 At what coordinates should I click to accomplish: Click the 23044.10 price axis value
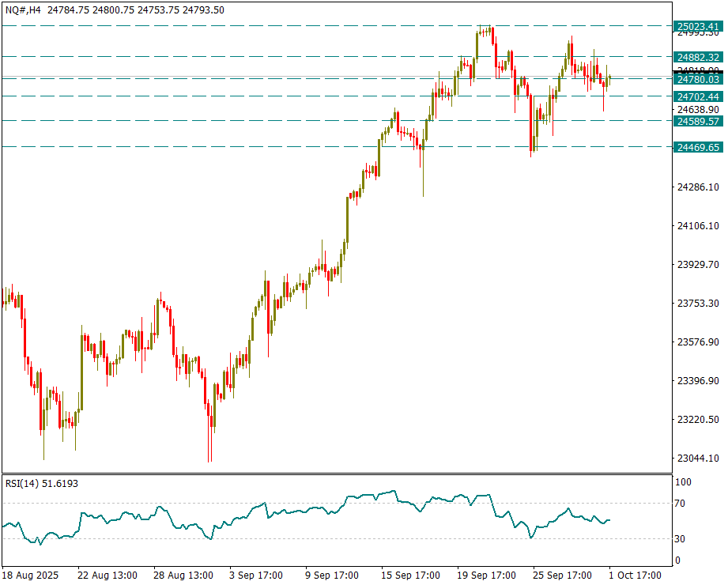pos(697,459)
